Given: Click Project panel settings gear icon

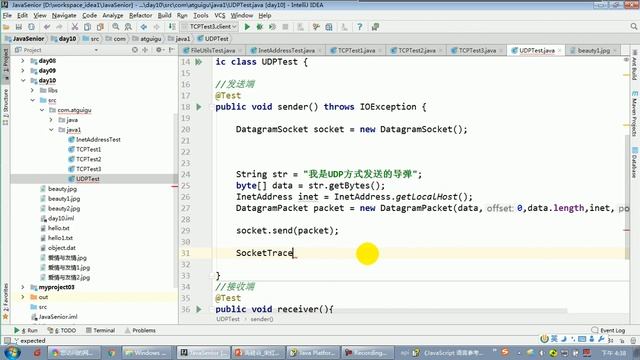Looking at the screenshot, I should coord(158,50).
